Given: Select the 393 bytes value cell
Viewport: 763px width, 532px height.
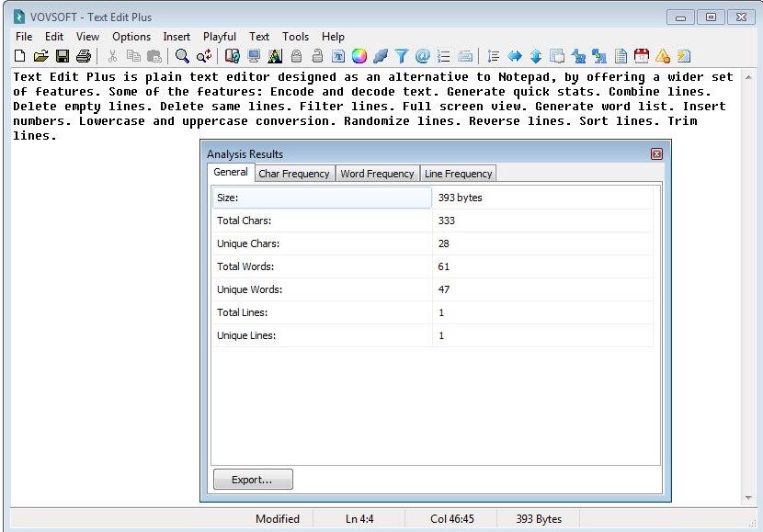Looking at the screenshot, I should 542,198.
